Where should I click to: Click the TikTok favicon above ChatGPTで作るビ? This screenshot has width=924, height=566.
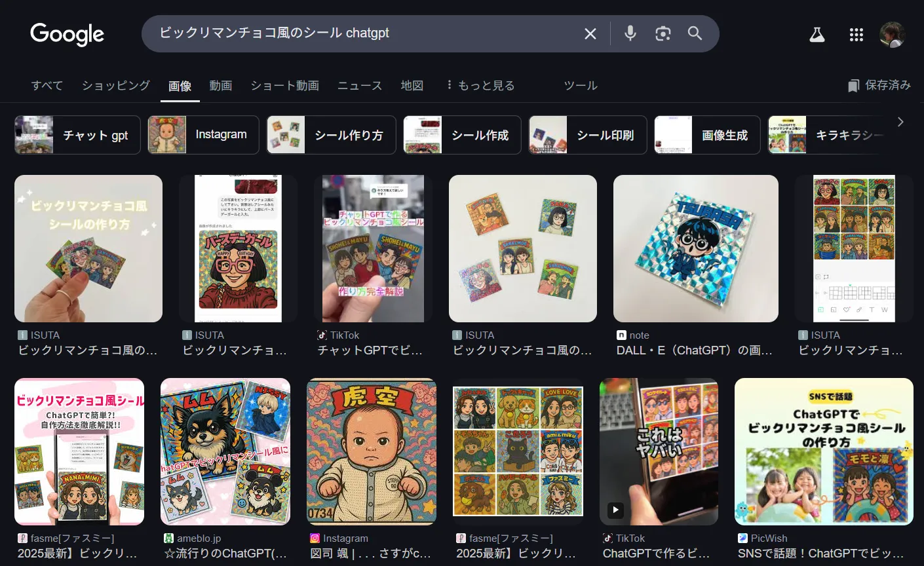pos(607,538)
